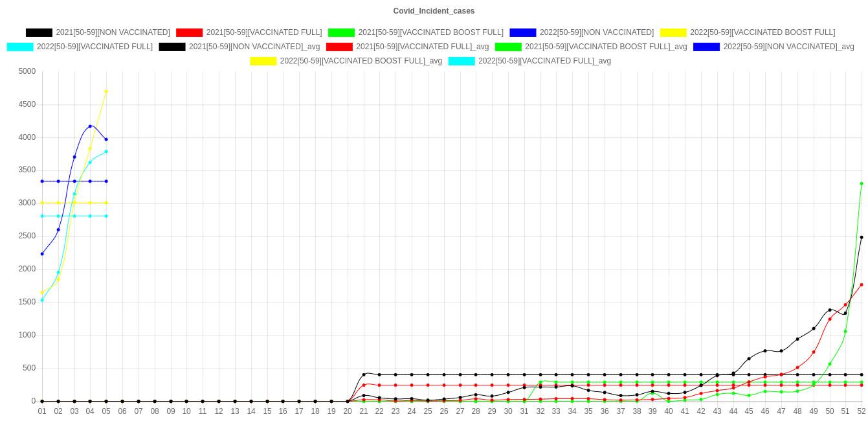This screenshot has height=434, width=868.
Task: Click red swatch for 2021 VACCINATED FULL series
Action: point(189,32)
